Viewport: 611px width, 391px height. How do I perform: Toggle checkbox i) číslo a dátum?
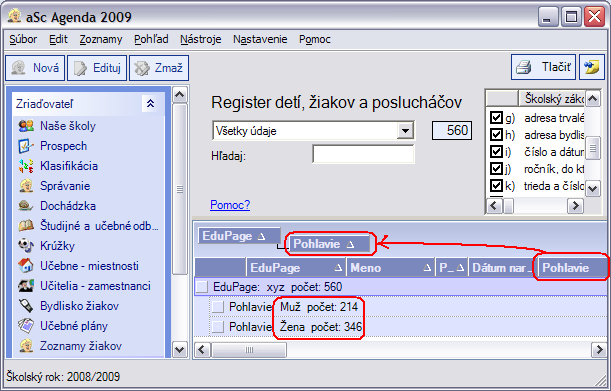pos(496,152)
